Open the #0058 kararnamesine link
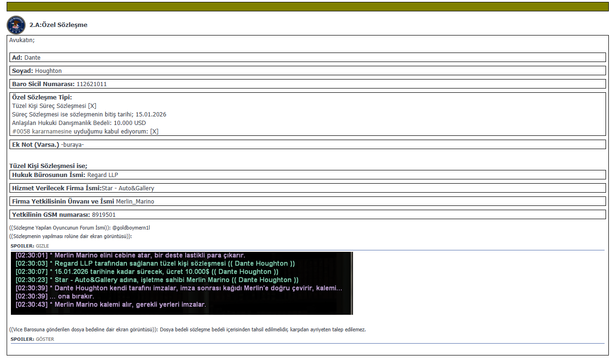Screen dimensions: 615x364 (x=42, y=131)
